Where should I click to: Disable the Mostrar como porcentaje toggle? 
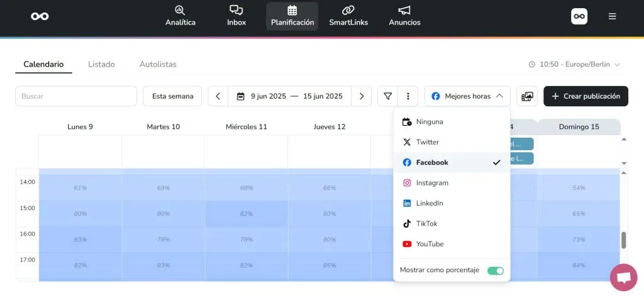point(496,270)
